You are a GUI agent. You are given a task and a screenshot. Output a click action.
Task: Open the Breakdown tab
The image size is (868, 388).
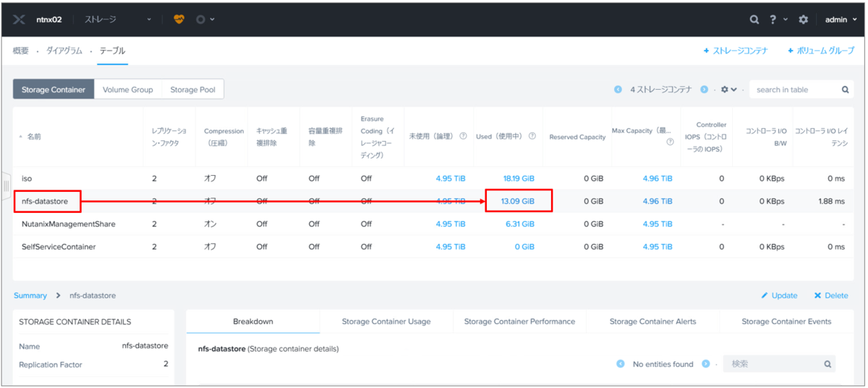pyautogui.click(x=253, y=321)
